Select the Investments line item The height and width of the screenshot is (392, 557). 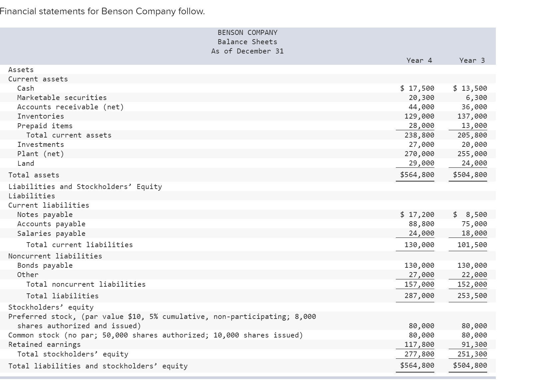41,144
